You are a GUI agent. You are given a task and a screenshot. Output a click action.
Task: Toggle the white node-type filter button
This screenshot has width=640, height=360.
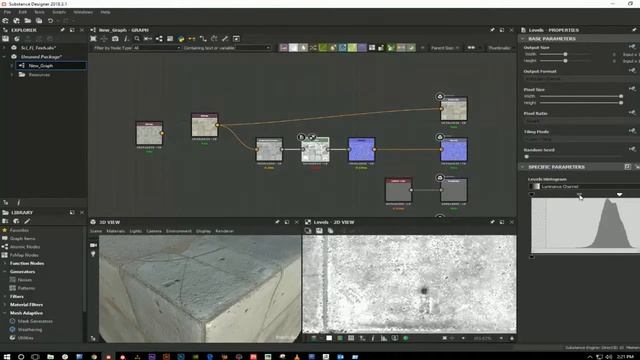pyautogui.click(x=293, y=48)
